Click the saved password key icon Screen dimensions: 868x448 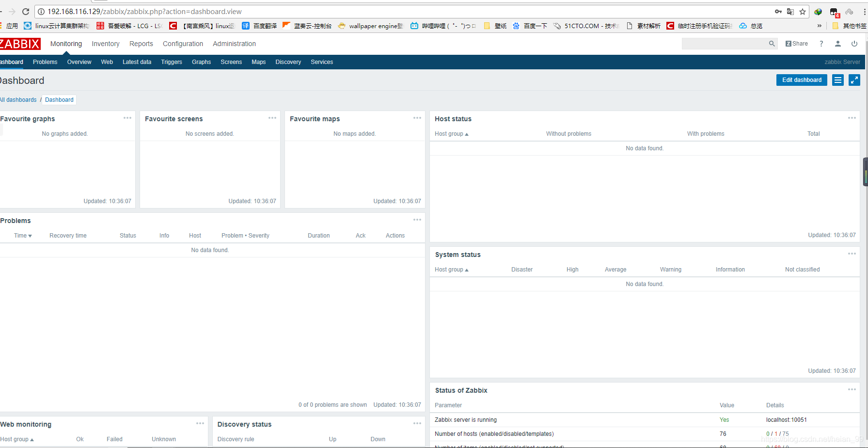coord(778,12)
